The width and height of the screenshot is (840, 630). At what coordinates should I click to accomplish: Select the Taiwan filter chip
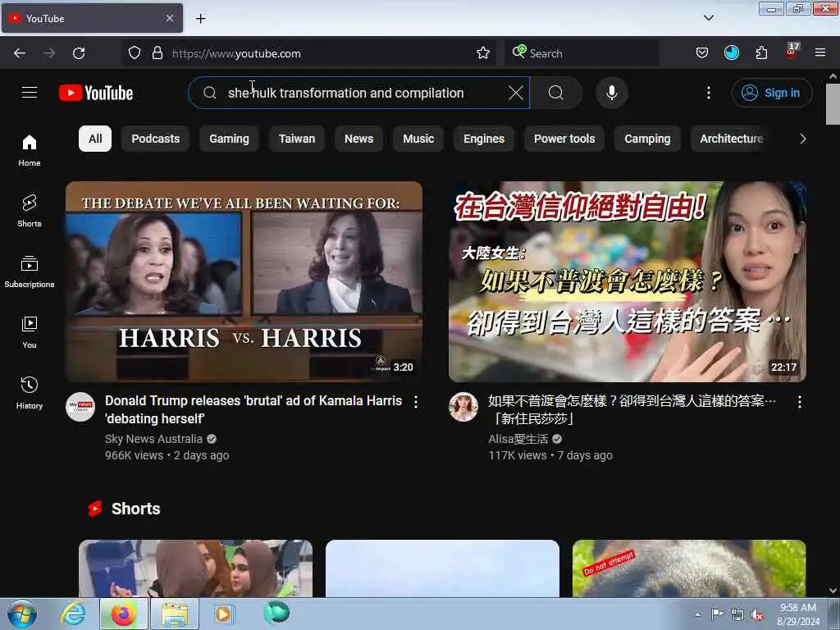(x=297, y=139)
